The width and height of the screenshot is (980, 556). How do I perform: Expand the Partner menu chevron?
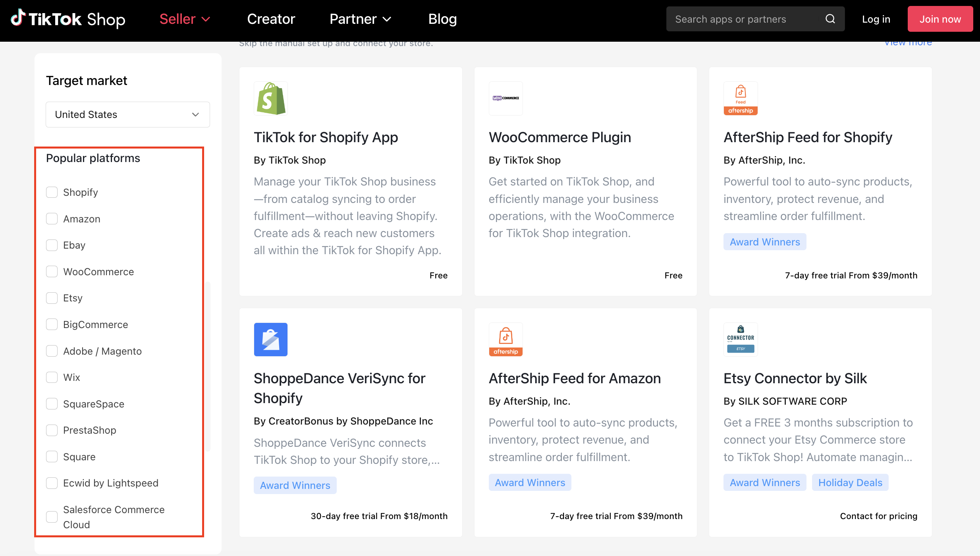(x=387, y=19)
